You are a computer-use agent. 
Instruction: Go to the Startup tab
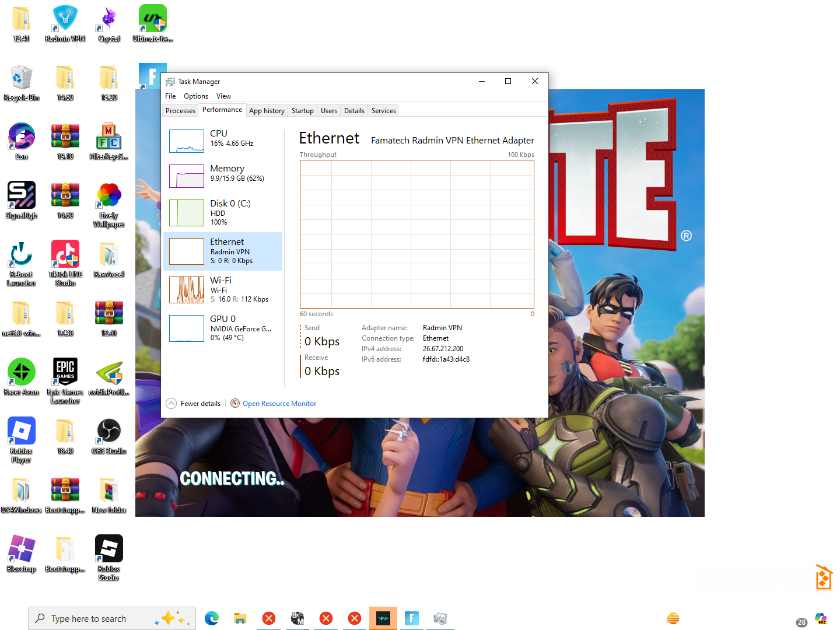point(302,111)
